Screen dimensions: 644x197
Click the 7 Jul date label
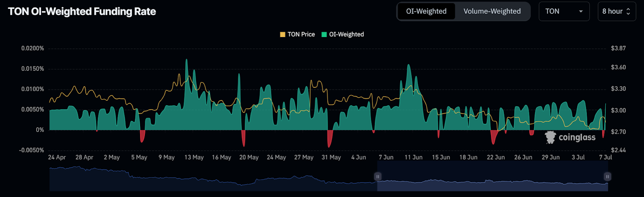605,157
